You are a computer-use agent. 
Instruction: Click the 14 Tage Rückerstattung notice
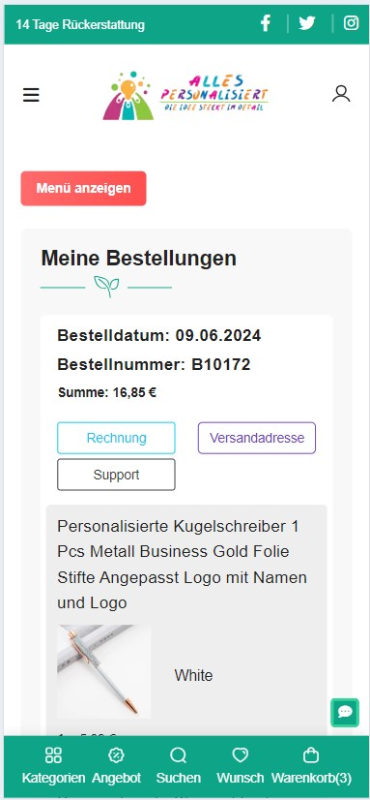[x=80, y=24]
